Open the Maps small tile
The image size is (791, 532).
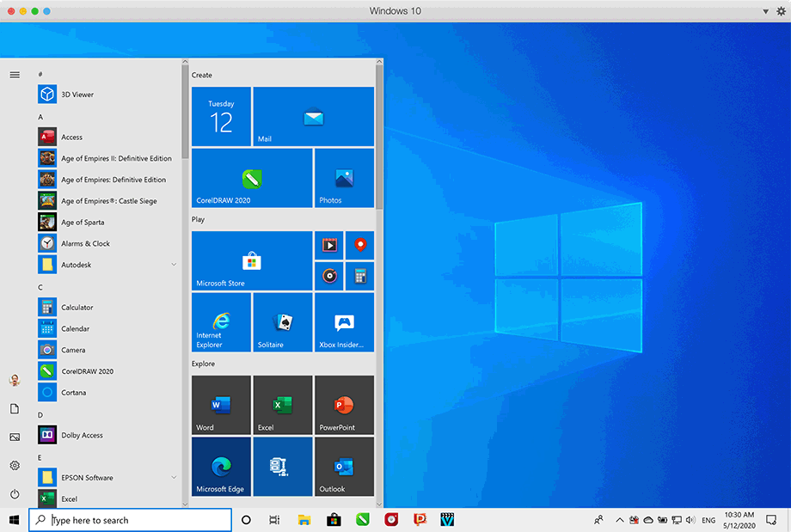coord(359,245)
